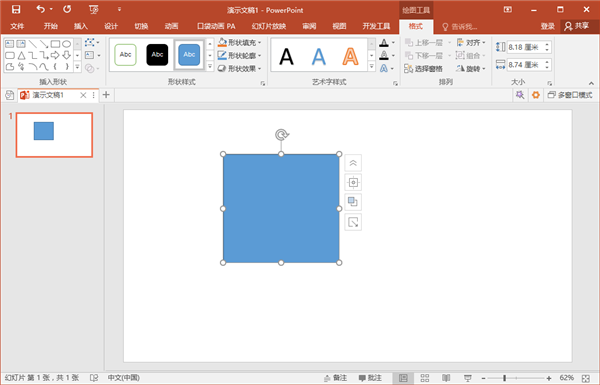Click the orange gear settings icon
This screenshot has width=600, height=385.
[536, 95]
